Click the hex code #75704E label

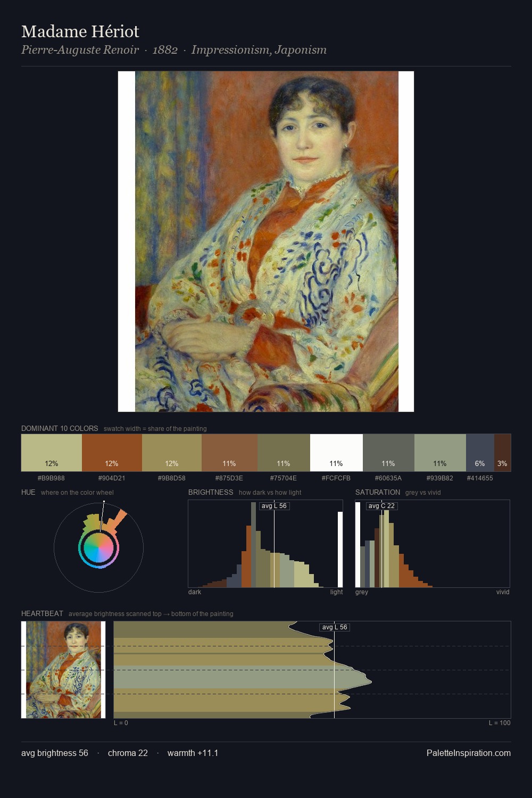coord(284,478)
